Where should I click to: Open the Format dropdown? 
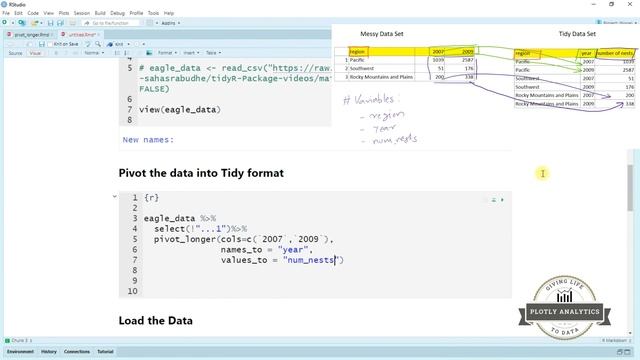167,53
